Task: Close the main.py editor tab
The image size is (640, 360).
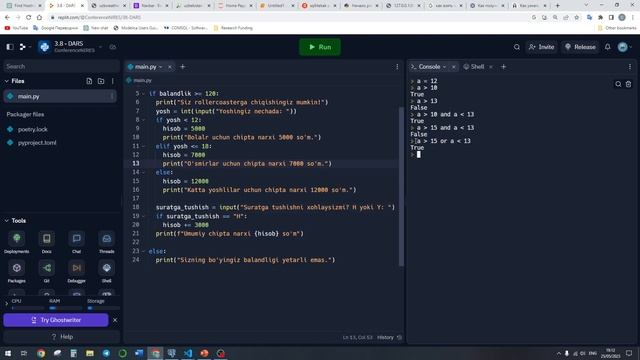Action: 170,67
